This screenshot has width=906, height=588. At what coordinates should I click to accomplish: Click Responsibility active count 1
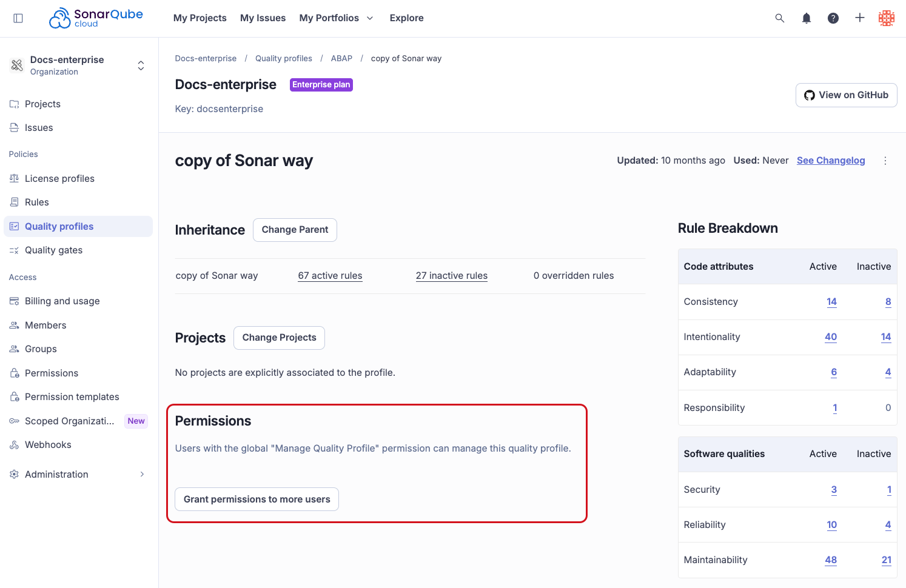coord(835,408)
